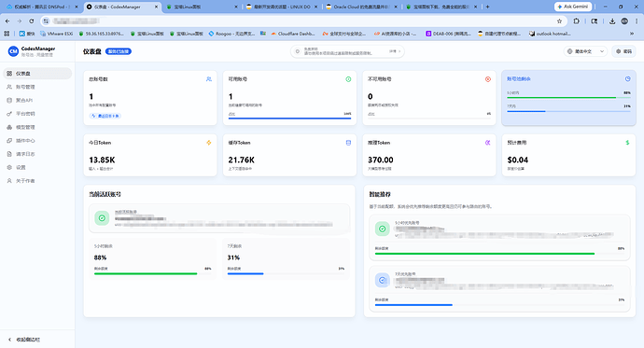Click dollar icon on 预计费用 card
This screenshot has height=348, width=644.
tap(627, 143)
